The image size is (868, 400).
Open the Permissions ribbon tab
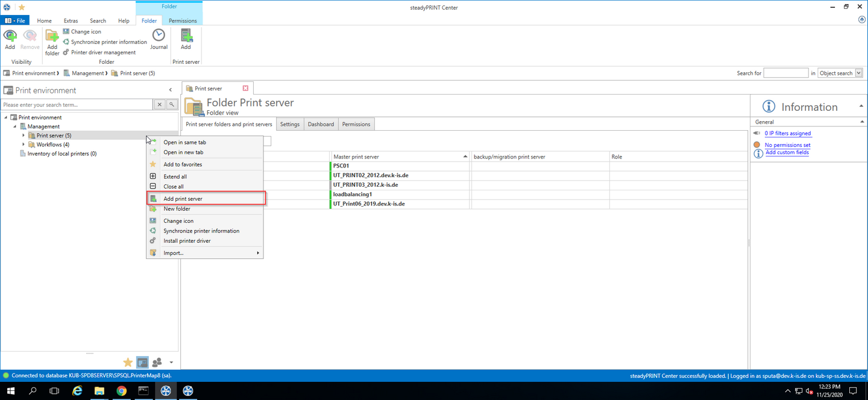coord(183,20)
